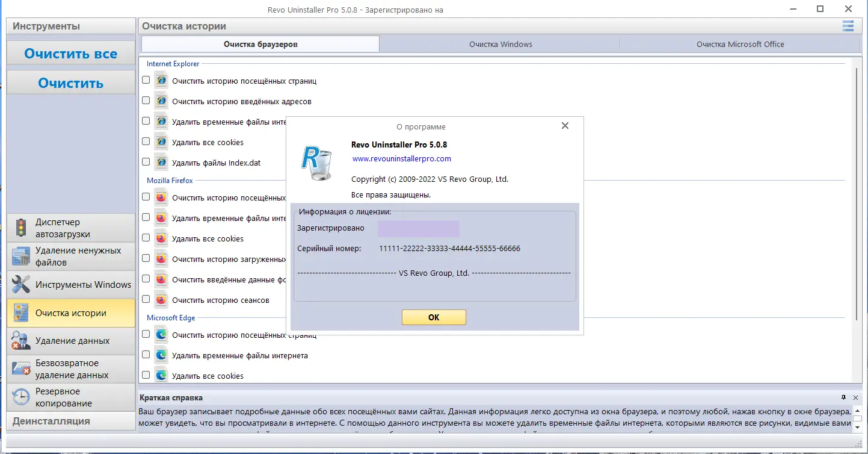Click the Firefox icon beside 'Удалить все cookies'
868x454 pixels.
pos(161,238)
